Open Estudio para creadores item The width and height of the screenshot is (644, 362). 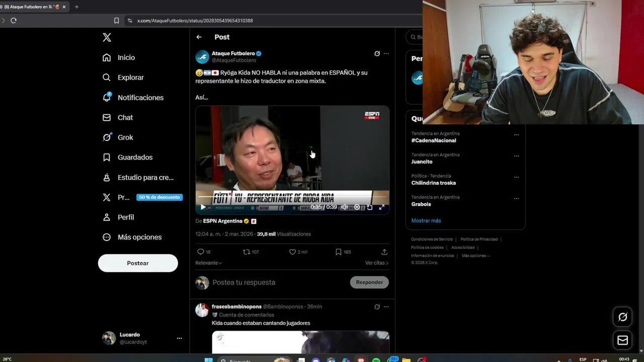pyautogui.click(x=138, y=177)
